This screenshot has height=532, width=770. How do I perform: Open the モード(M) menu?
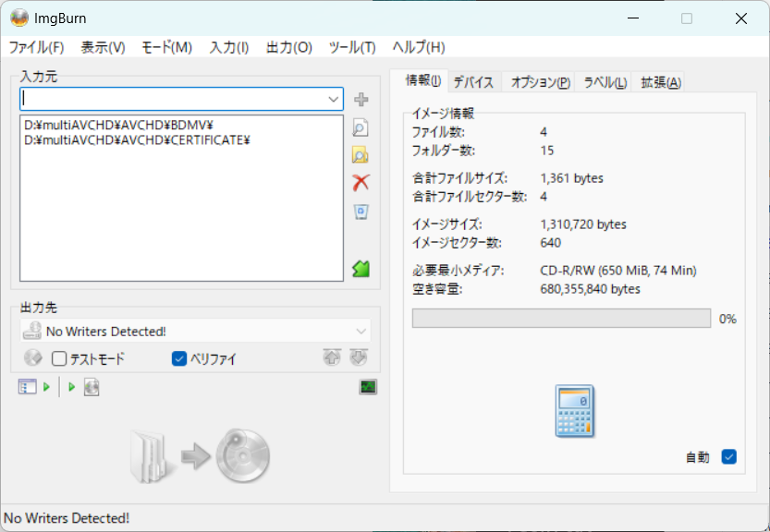click(x=166, y=47)
